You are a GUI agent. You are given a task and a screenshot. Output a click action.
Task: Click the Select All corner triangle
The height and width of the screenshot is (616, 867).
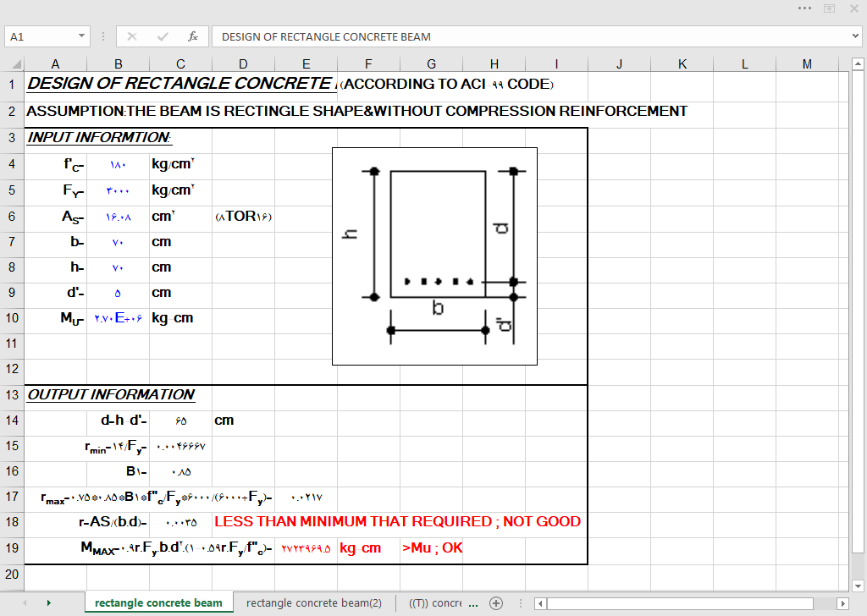click(16, 64)
